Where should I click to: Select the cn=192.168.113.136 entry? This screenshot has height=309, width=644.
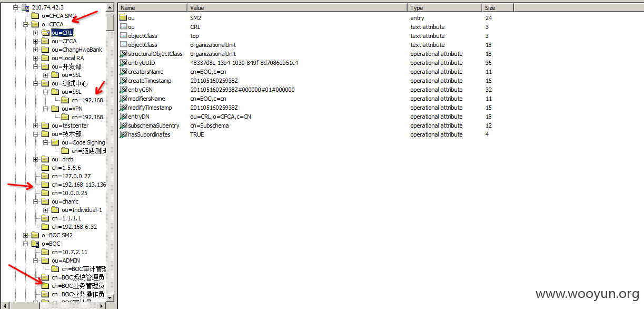point(78,185)
